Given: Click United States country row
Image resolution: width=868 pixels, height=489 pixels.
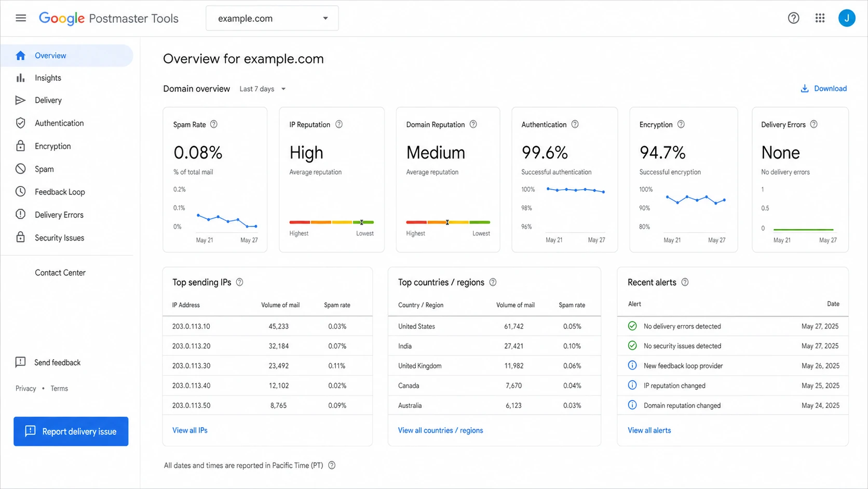Looking at the screenshot, I should pos(494,326).
